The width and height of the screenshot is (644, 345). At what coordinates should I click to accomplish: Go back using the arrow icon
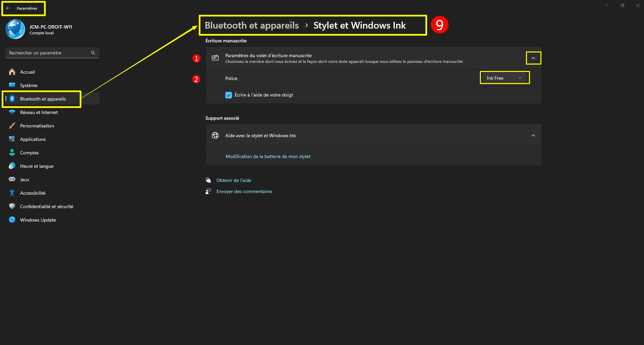click(x=8, y=8)
